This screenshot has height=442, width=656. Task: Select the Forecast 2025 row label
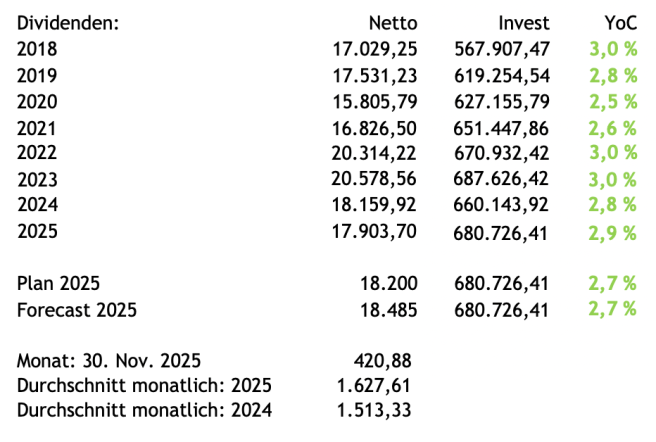[77, 310]
